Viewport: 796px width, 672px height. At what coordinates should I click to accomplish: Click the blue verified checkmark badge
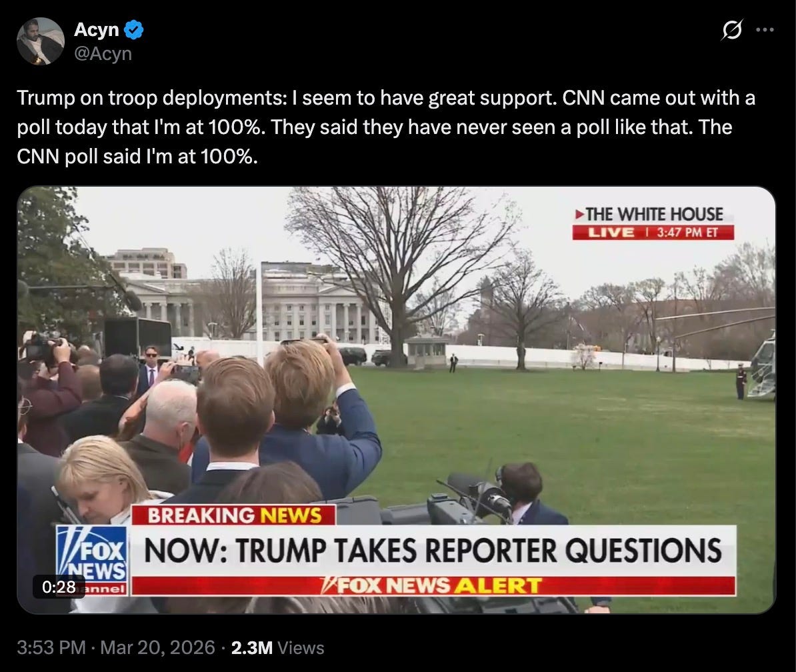coord(133,30)
